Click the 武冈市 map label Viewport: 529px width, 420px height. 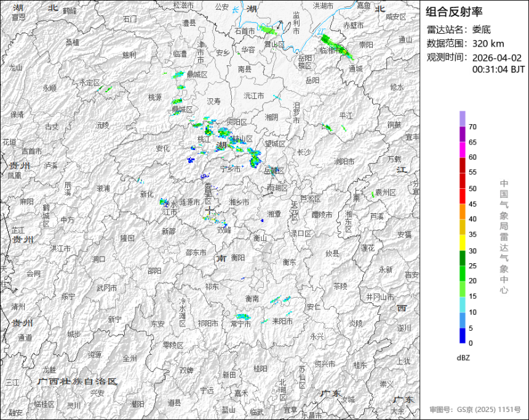(106, 288)
